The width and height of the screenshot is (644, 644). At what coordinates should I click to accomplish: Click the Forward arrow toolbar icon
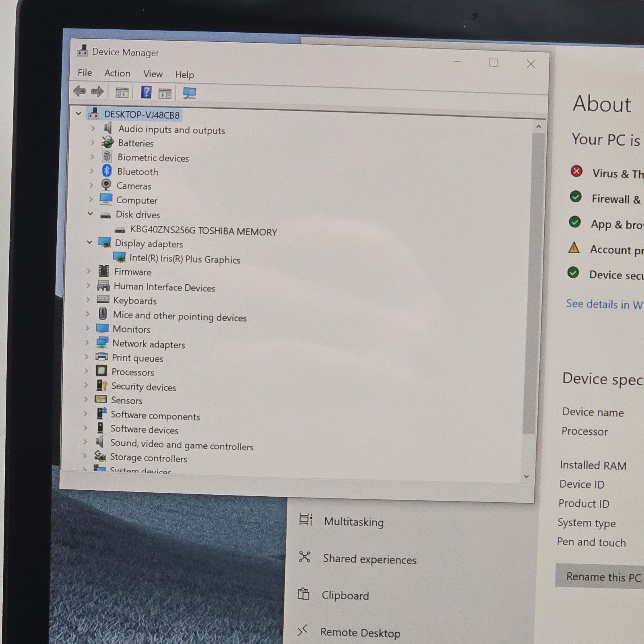coord(97,92)
